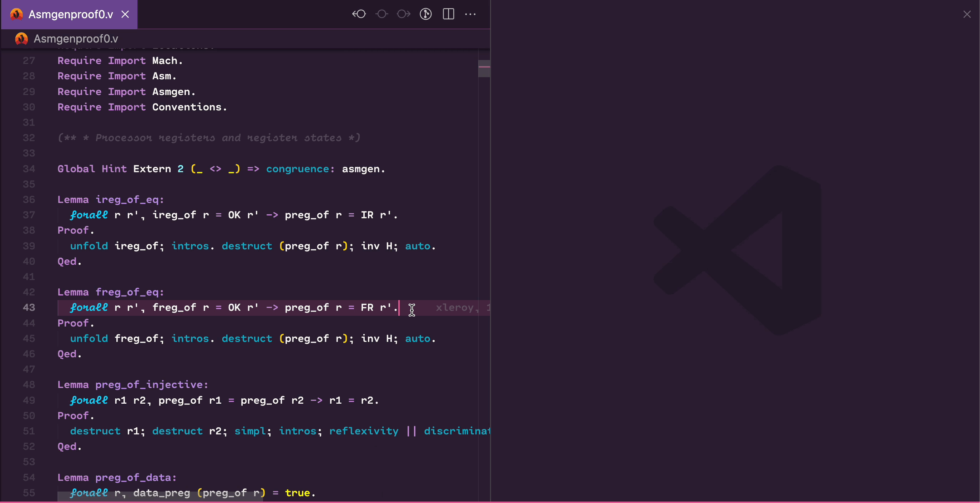Open next revision with the right-arrow icon

pos(403,14)
